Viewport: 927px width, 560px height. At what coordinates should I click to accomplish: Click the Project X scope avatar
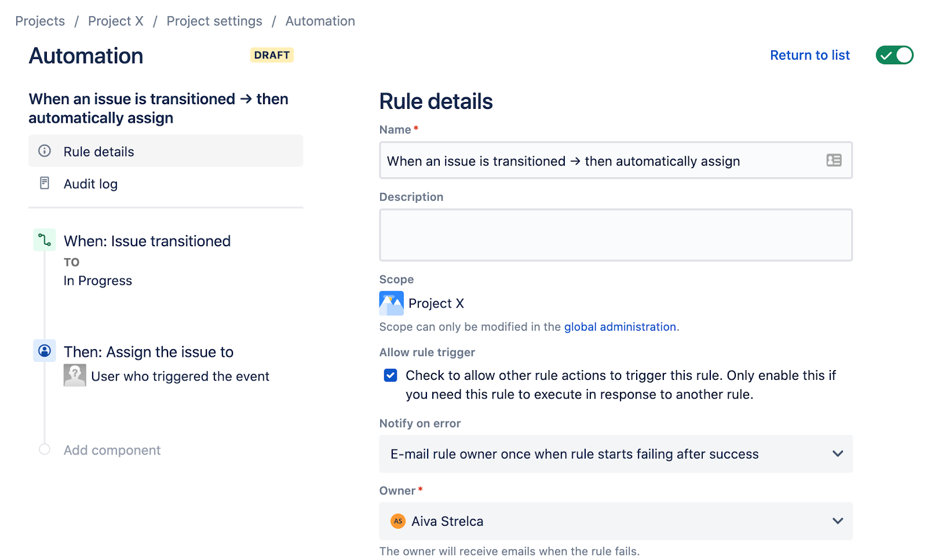tap(391, 303)
